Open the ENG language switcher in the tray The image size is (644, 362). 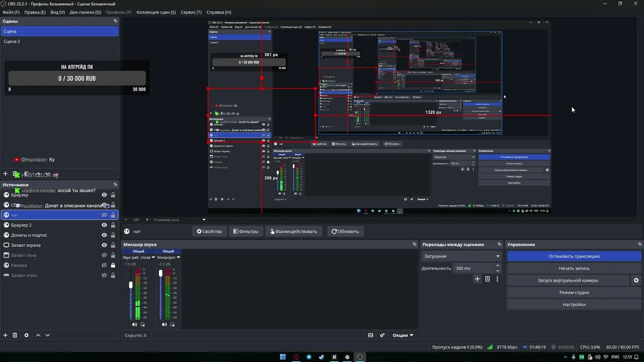[x=615, y=357]
